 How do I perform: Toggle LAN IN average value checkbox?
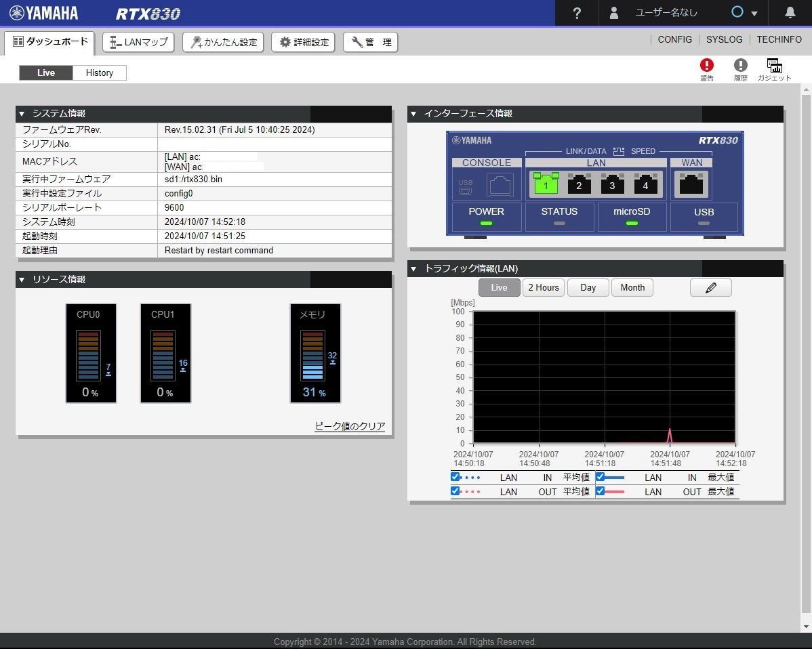455,477
